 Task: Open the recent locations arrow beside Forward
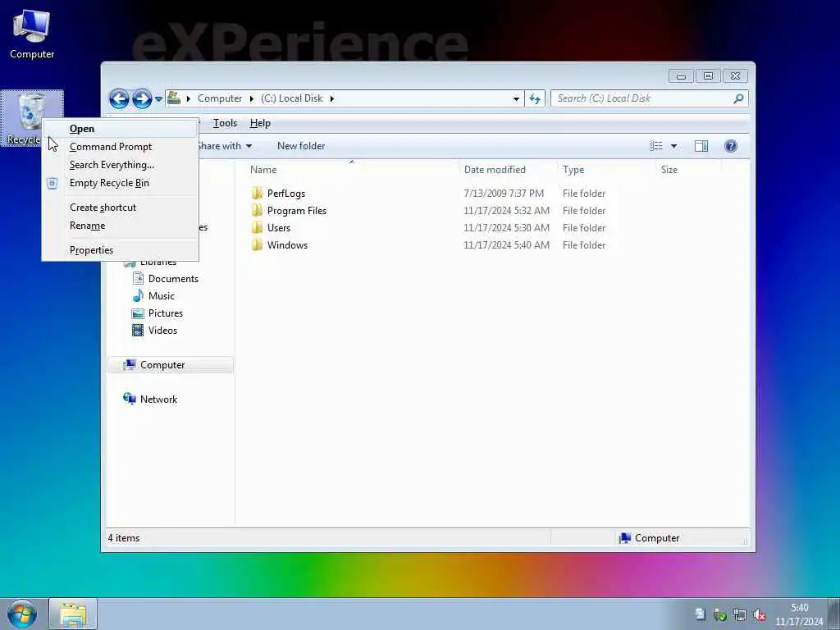coord(158,99)
